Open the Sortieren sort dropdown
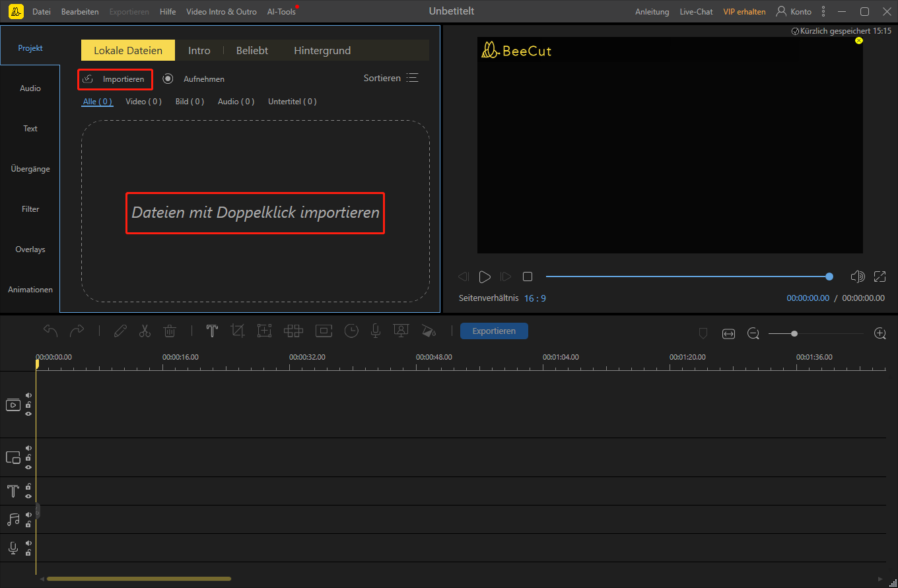Screen dimensions: 898x588 coord(391,78)
